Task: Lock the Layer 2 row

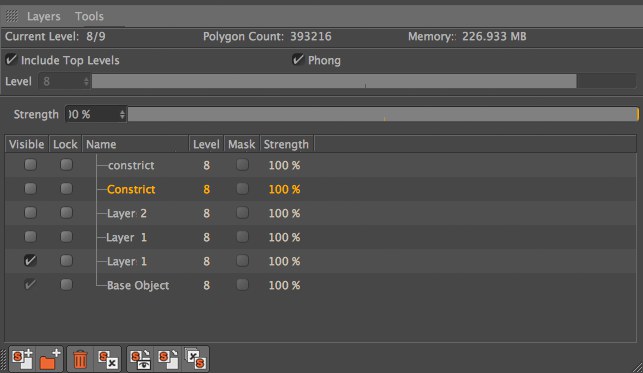Action: point(66,212)
